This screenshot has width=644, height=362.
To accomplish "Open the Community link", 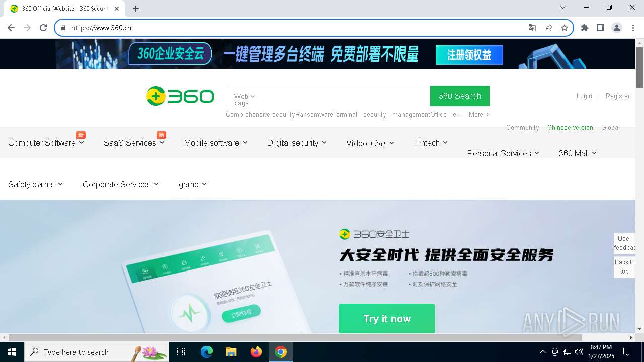I will [522, 127].
